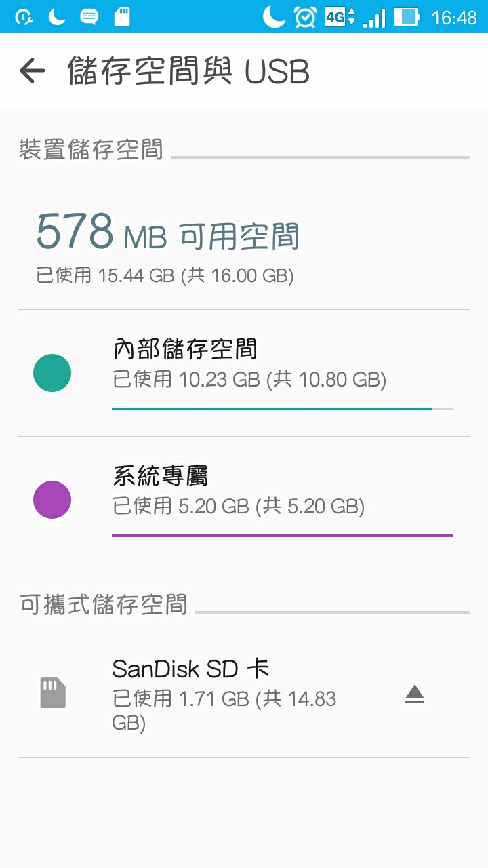The image size is (488, 868).
Task: Tap the green internal storage circle
Action: pyautogui.click(x=52, y=373)
